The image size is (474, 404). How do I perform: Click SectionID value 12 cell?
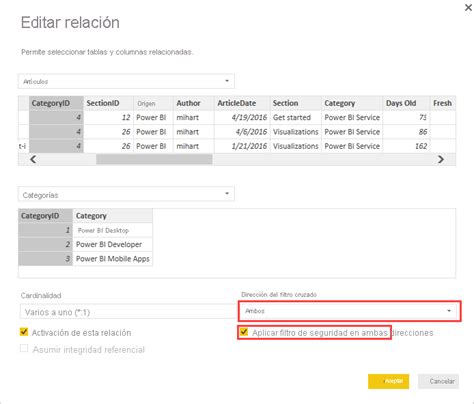click(108, 118)
